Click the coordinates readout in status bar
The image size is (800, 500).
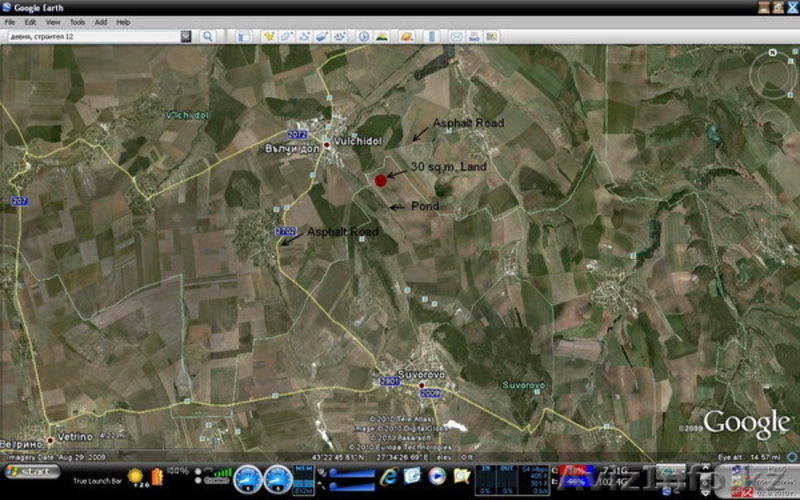pos(370,457)
